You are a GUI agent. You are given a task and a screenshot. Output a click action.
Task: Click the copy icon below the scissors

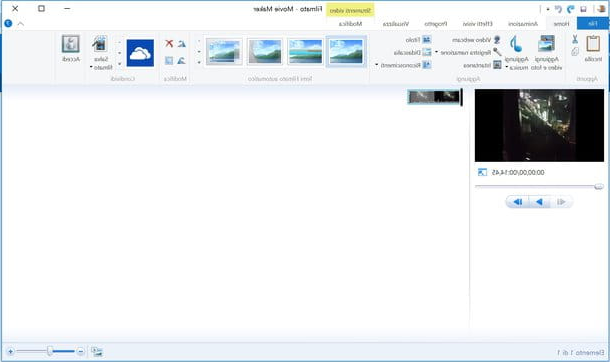coord(575,51)
